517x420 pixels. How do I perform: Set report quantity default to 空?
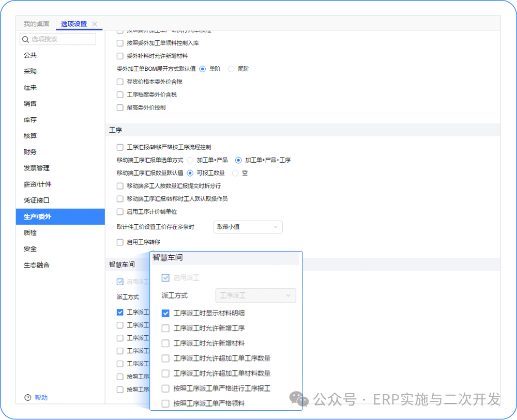pyautogui.click(x=236, y=173)
